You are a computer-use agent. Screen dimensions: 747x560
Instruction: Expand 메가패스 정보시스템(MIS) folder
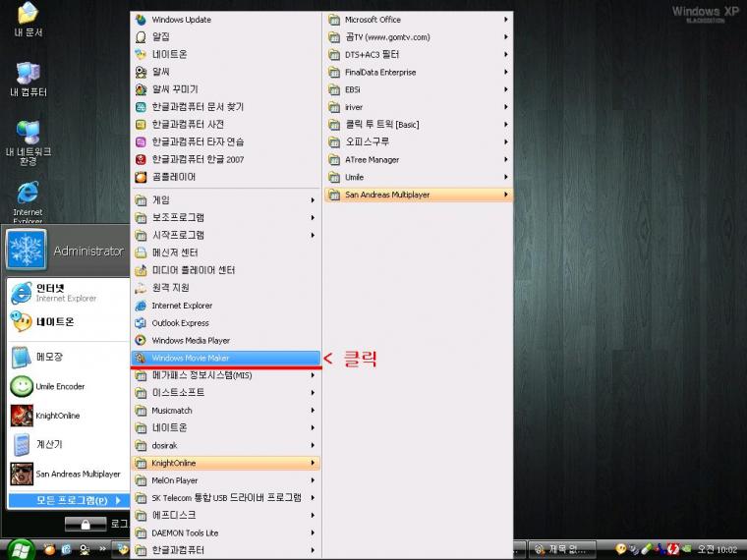point(225,375)
